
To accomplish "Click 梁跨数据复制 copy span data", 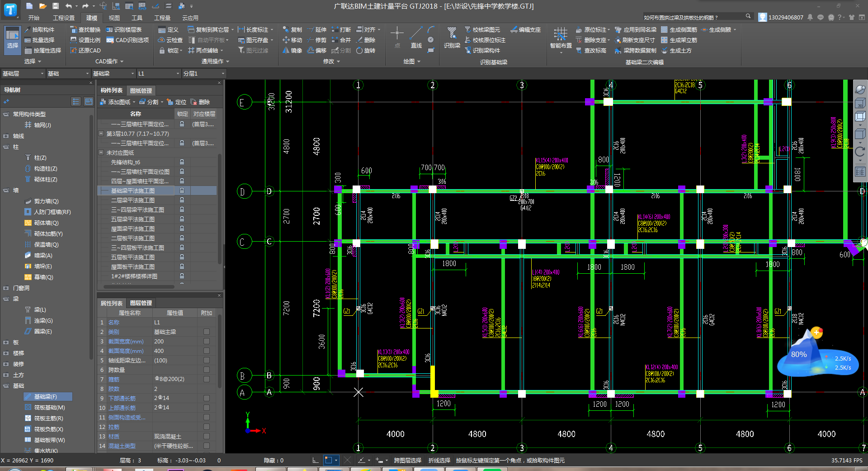I will click(636, 50).
